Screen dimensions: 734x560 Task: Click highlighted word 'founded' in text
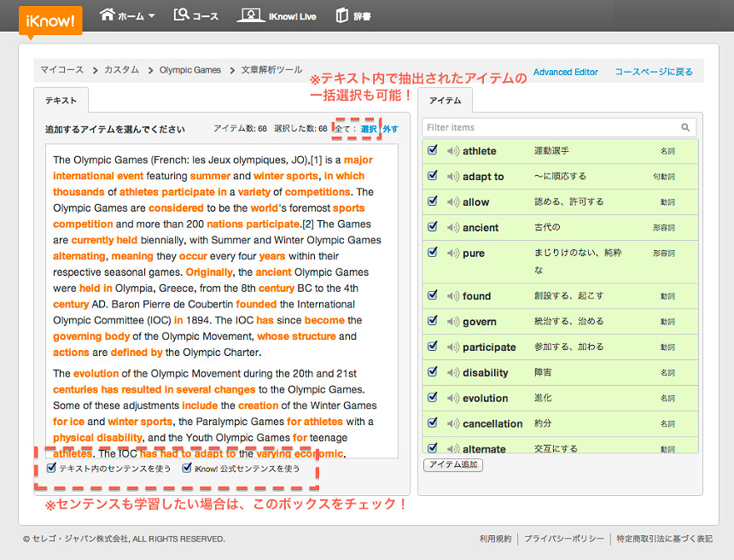(256, 305)
